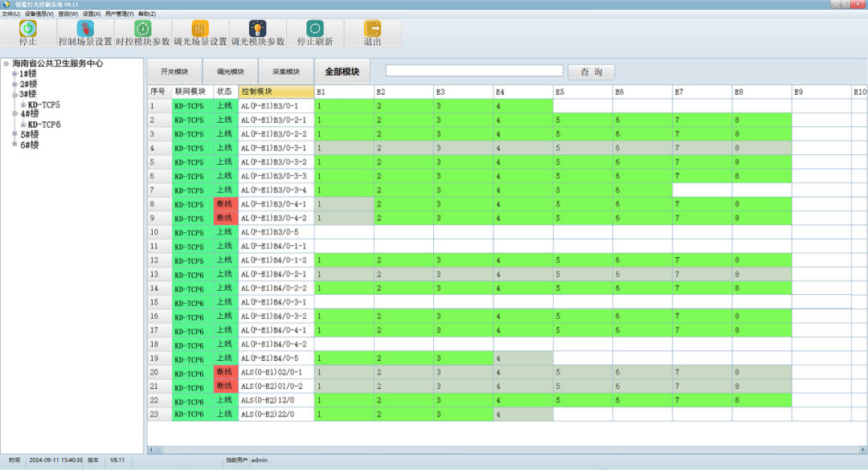Click the 停止 power icon in toolbar

28,28
